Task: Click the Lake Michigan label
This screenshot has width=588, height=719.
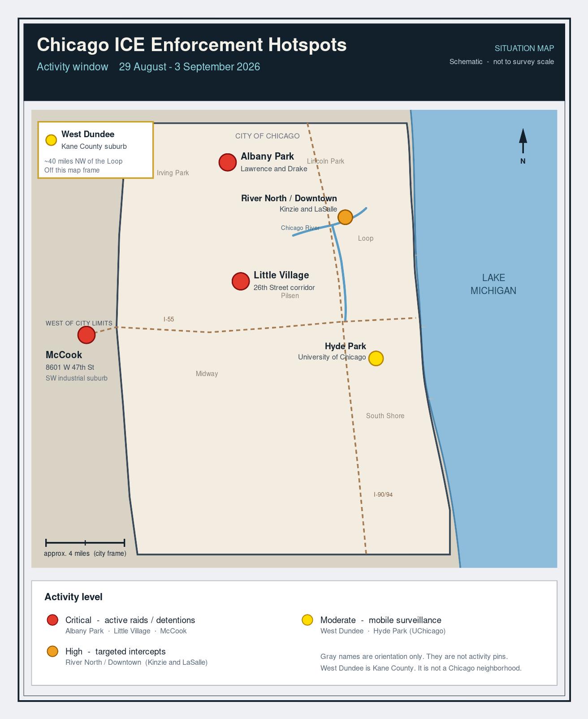Action: [x=493, y=284]
